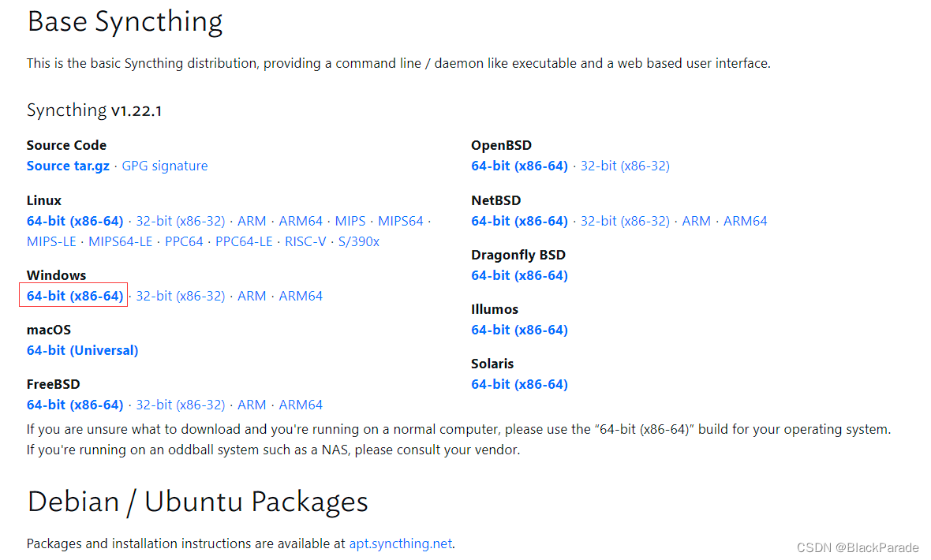Download Dragonfly BSD 64-bit (x86-64) build
Viewport: 931px width, 560px height.
[519, 275]
